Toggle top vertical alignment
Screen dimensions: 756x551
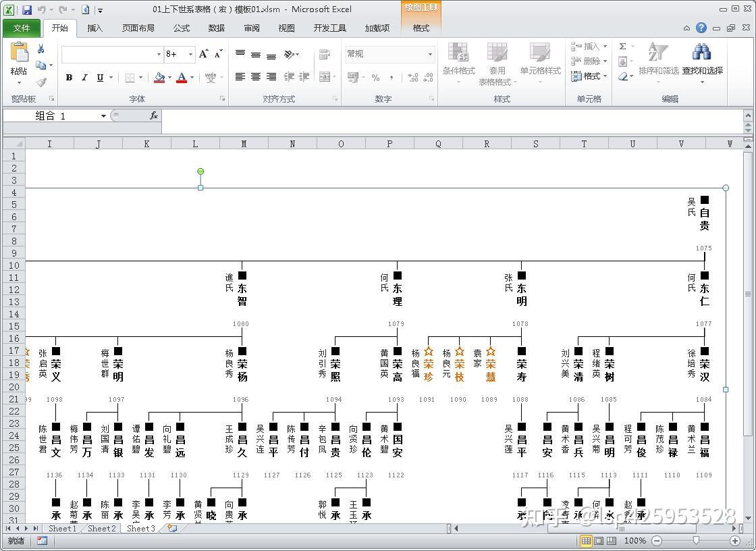point(240,53)
